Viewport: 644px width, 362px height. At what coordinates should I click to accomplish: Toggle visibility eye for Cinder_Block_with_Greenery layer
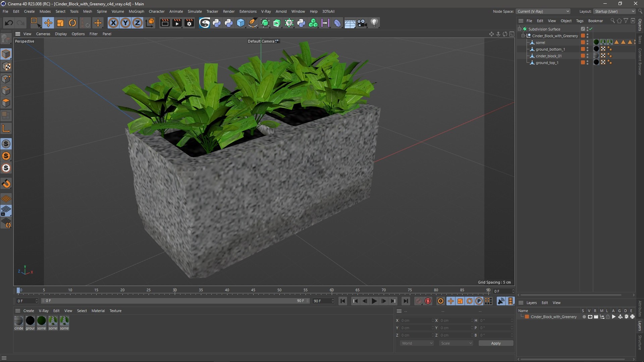590,317
